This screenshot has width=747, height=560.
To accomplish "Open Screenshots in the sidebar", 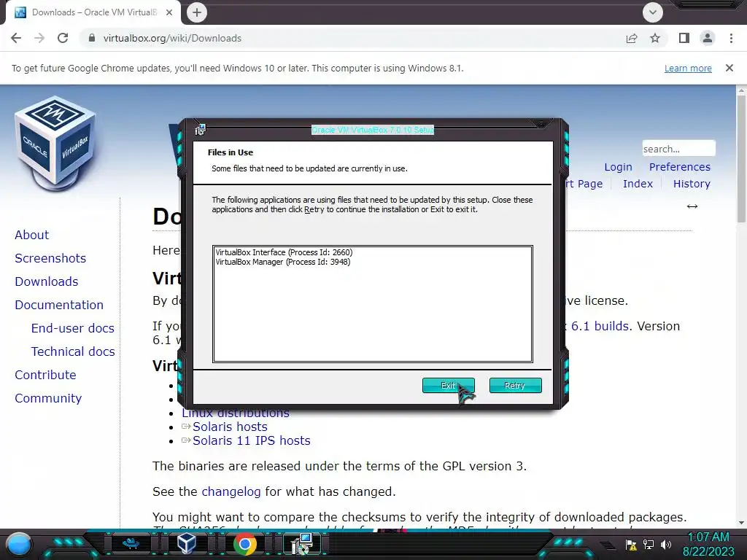I will (50, 258).
